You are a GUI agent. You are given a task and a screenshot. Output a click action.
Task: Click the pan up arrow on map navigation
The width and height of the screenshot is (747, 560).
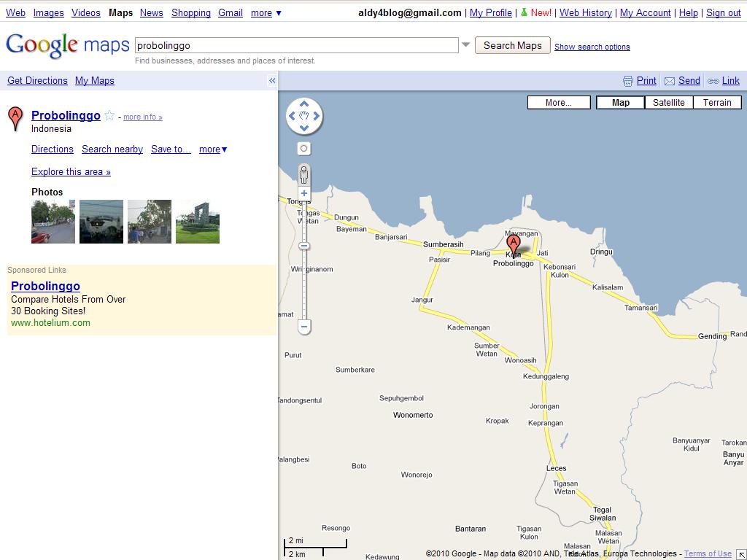(x=303, y=104)
